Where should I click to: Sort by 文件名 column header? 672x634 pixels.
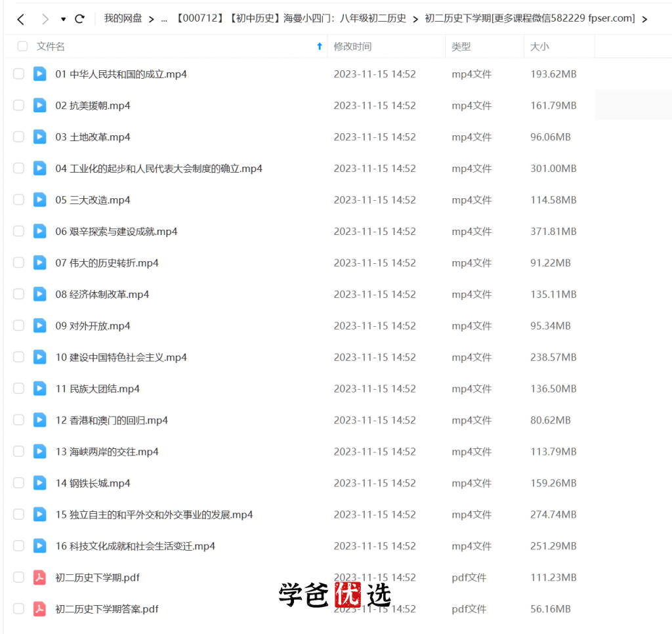[51, 47]
